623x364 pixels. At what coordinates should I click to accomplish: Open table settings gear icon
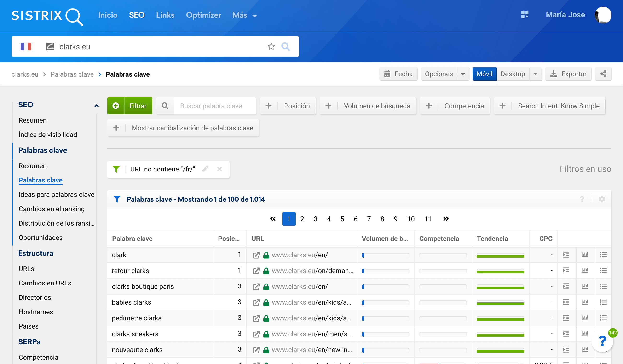602,199
